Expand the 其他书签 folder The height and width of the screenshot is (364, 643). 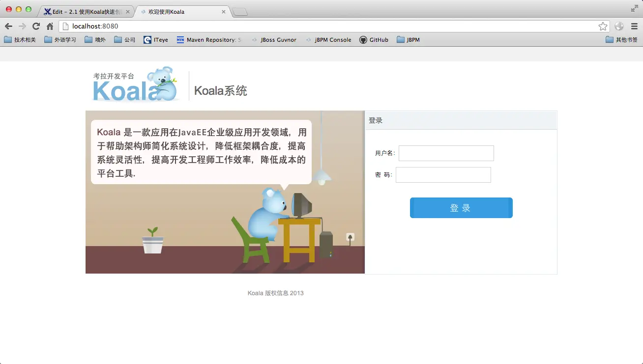click(621, 40)
